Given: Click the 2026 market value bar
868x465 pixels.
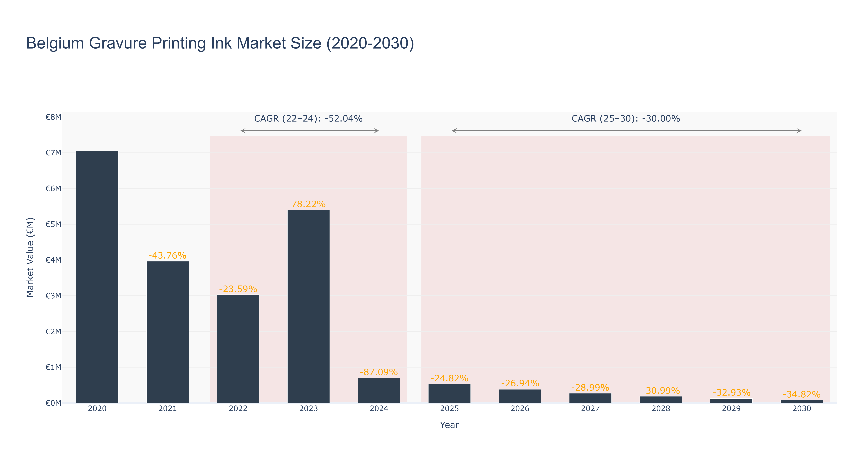Looking at the screenshot, I should (520, 396).
